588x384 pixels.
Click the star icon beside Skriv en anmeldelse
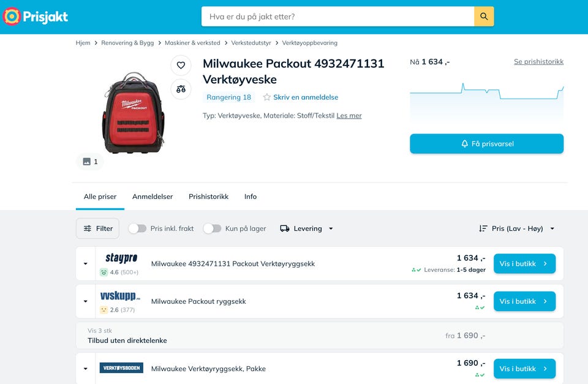pyautogui.click(x=266, y=97)
